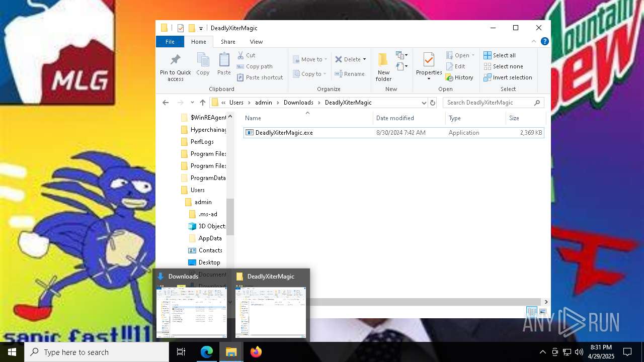Switch to the Share tab
The image size is (644, 362).
[x=228, y=42]
